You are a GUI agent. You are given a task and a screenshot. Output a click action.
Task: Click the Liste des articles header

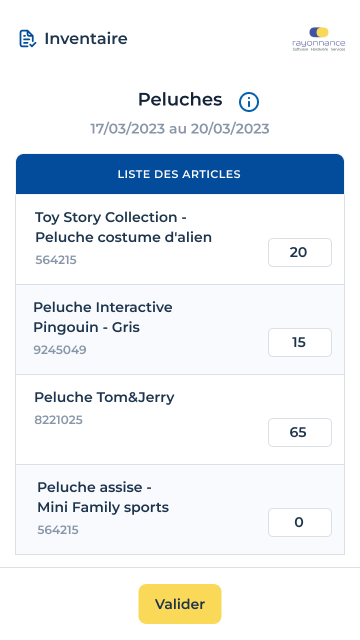[180, 174]
